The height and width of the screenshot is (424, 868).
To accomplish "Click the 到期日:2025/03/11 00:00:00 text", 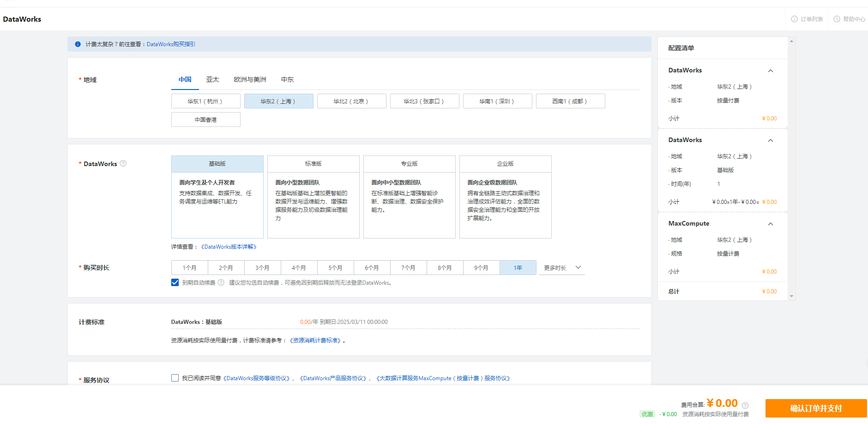I will tap(354, 322).
